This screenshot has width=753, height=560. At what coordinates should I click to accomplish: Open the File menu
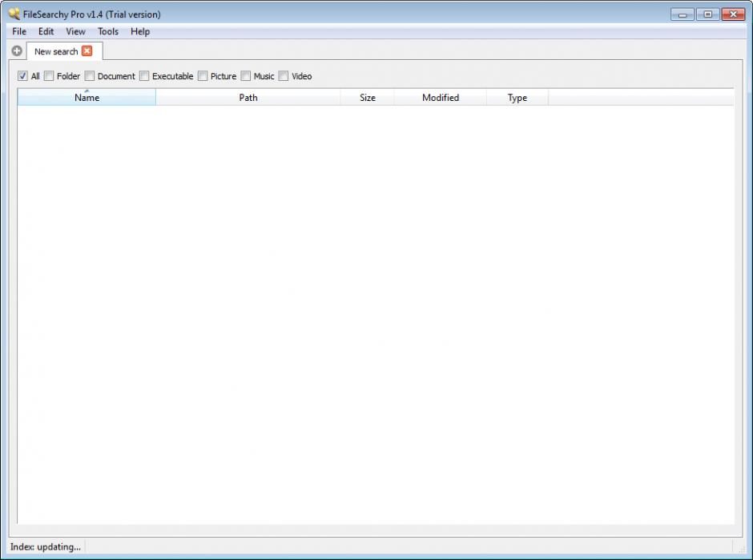coord(19,31)
